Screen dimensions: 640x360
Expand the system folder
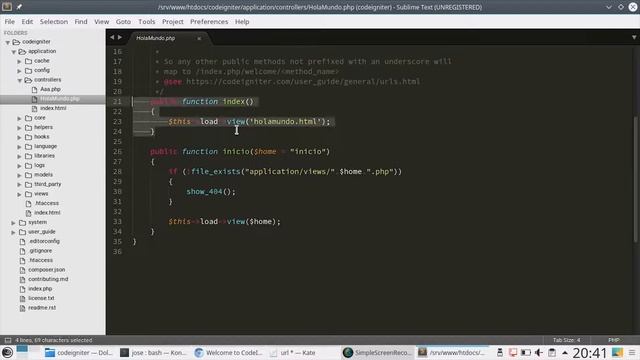tap(13, 223)
